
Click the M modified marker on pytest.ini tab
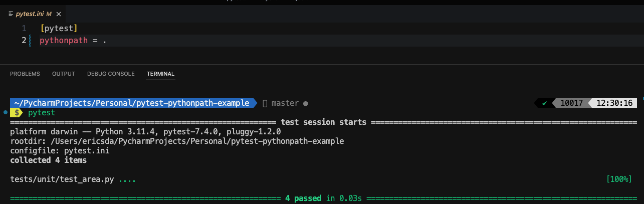click(49, 14)
